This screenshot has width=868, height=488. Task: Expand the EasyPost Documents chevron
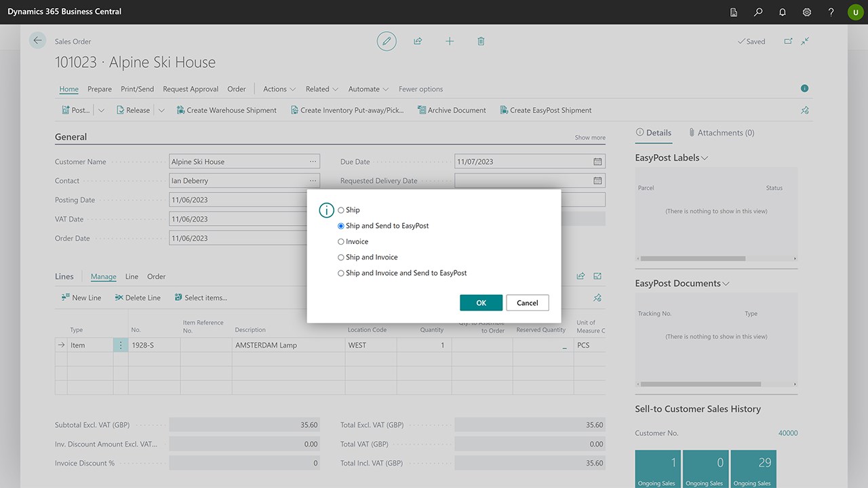coord(726,283)
